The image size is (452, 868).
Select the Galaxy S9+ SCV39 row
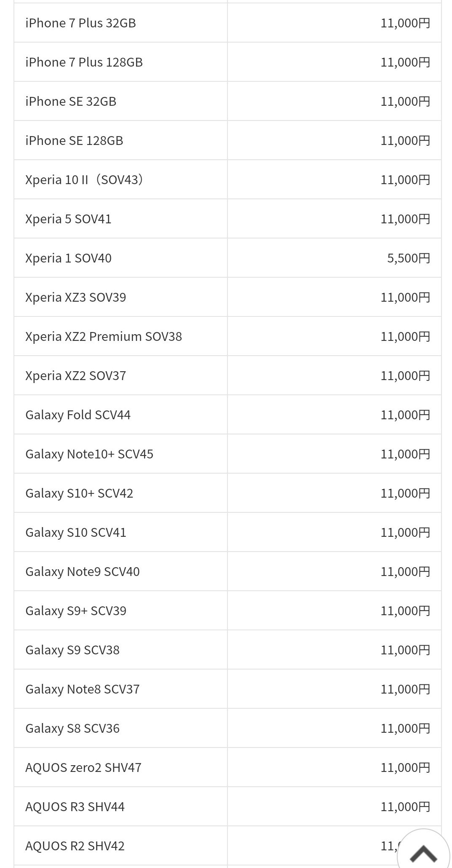(x=76, y=611)
